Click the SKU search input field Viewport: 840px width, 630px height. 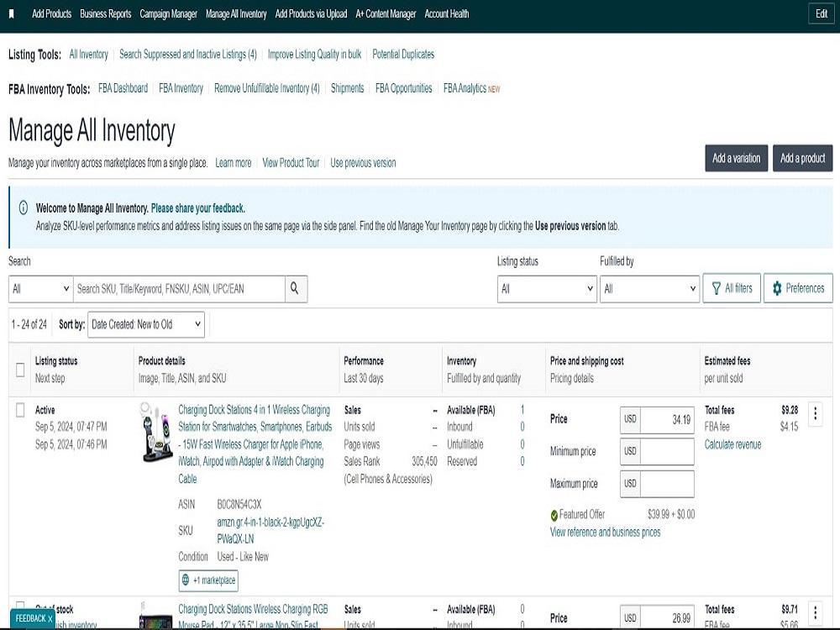179,289
